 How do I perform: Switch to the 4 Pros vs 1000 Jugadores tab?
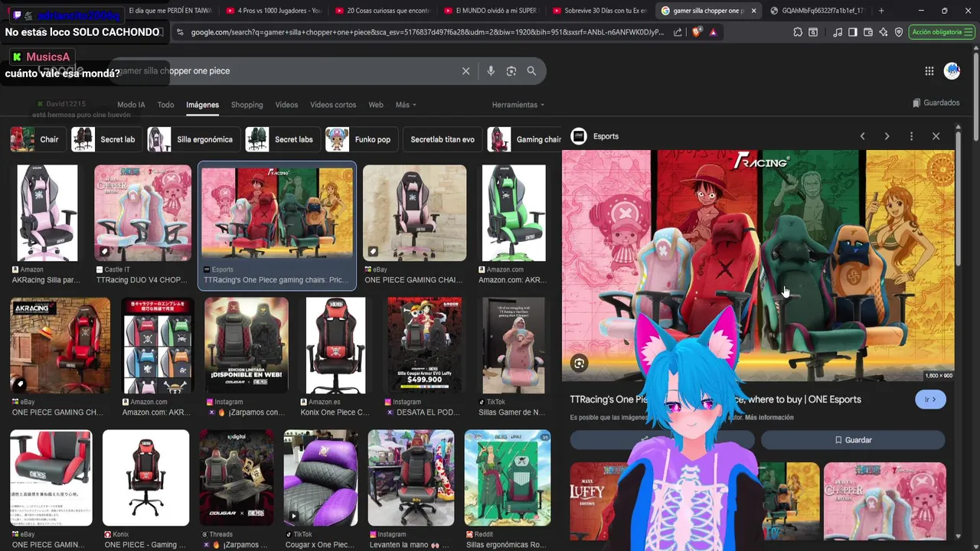pyautogui.click(x=273, y=11)
